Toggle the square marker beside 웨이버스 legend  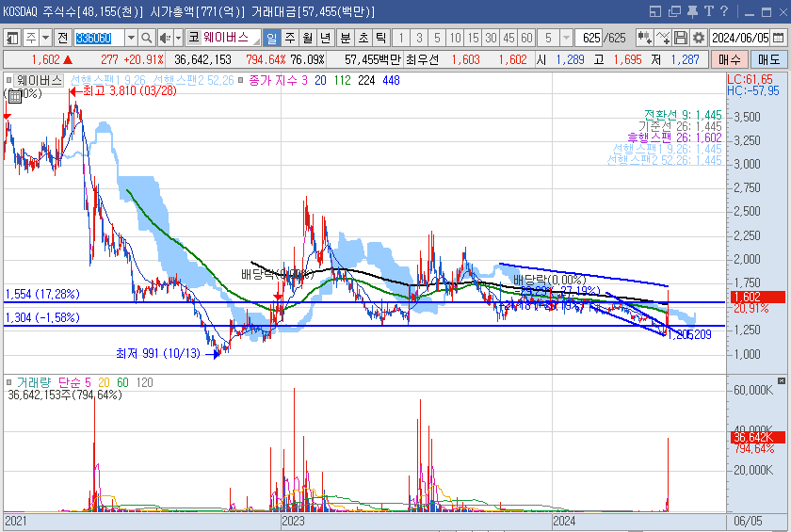point(8,80)
